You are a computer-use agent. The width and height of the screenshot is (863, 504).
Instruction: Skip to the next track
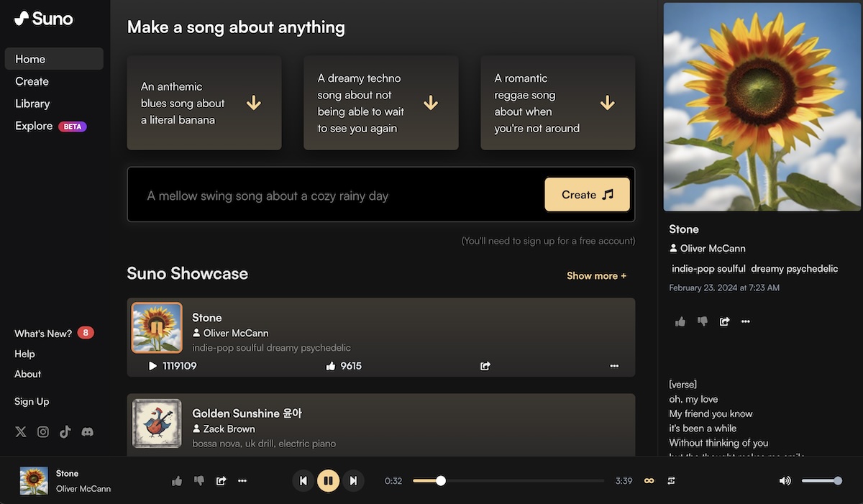click(x=353, y=480)
